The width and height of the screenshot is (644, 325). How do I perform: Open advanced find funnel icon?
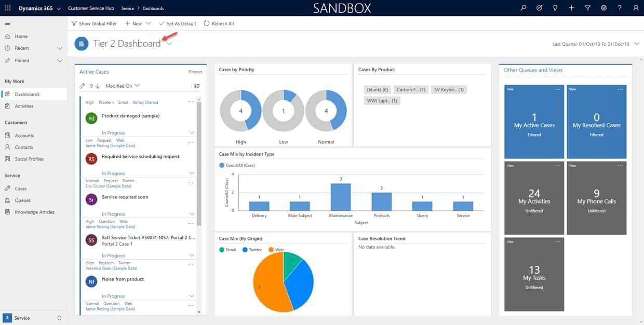pos(587,8)
